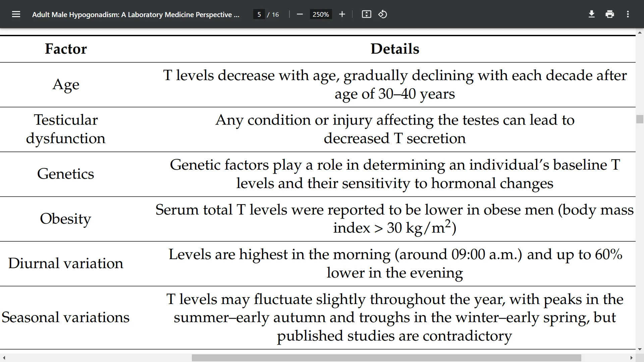Click the 'Details' column header
This screenshot has width=644, height=362.
[395, 49]
